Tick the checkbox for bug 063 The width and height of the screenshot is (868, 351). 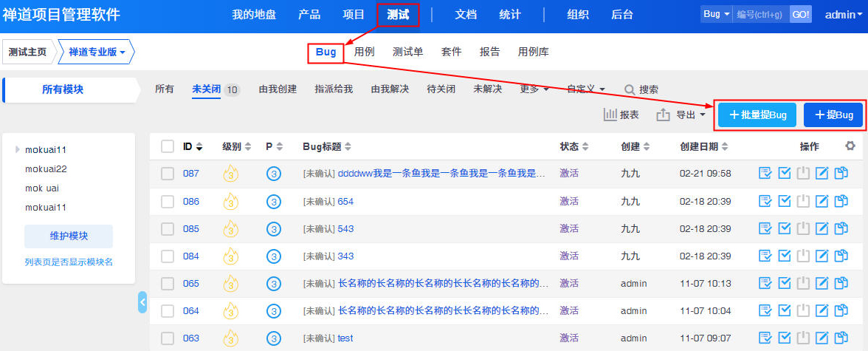pyautogui.click(x=167, y=338)
